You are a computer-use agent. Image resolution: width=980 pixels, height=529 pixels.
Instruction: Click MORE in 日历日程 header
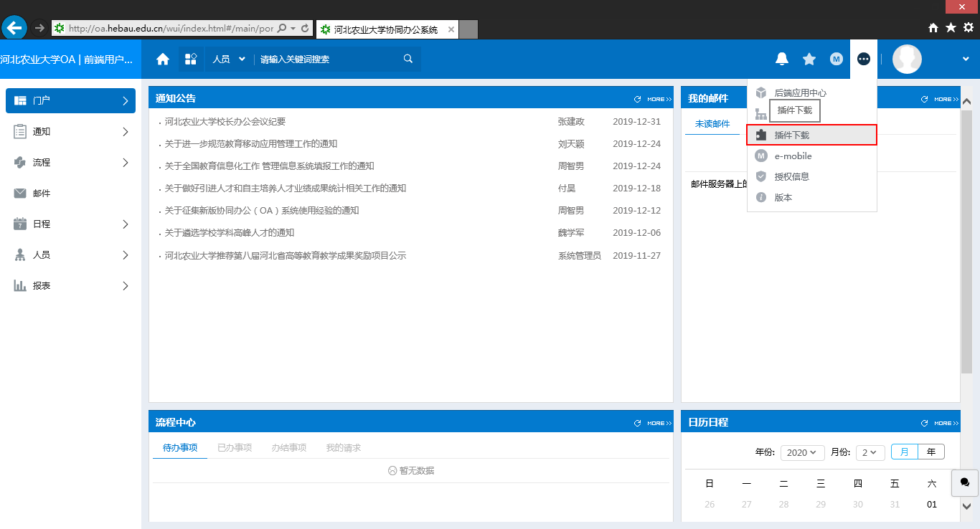point(946,423)
